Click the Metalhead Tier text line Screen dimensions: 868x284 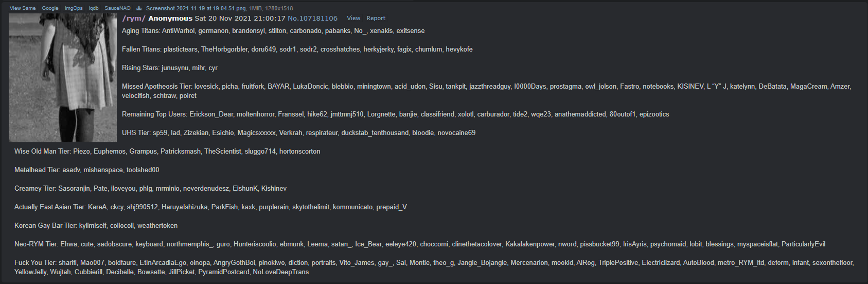tap(87, 170)
